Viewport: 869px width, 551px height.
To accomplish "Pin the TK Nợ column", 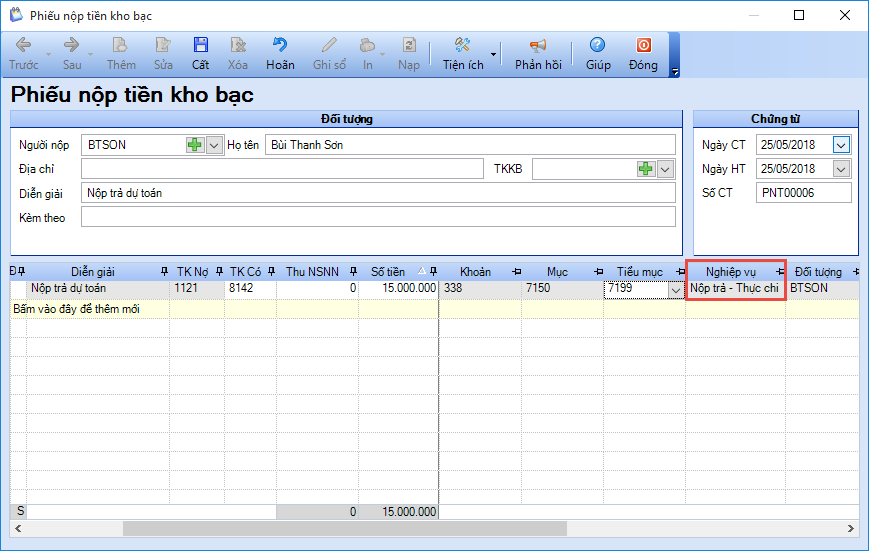I will point(219,272).
